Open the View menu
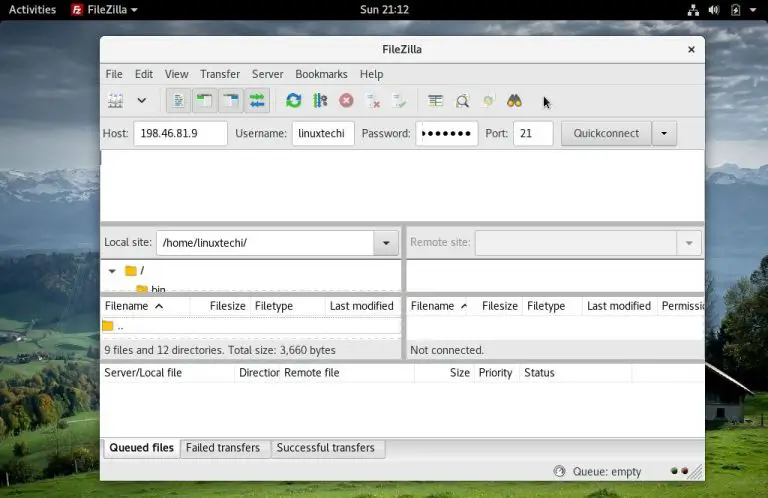The height and width of the screenshot is (498, 768). tap(176, 74)
